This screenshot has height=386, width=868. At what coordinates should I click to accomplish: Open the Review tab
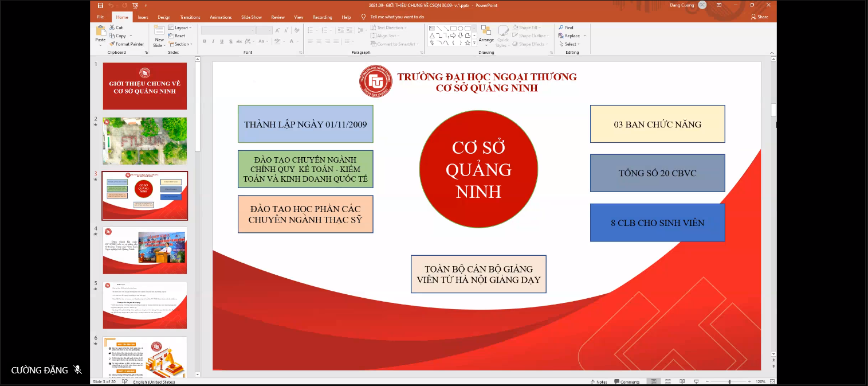[278, 17]
